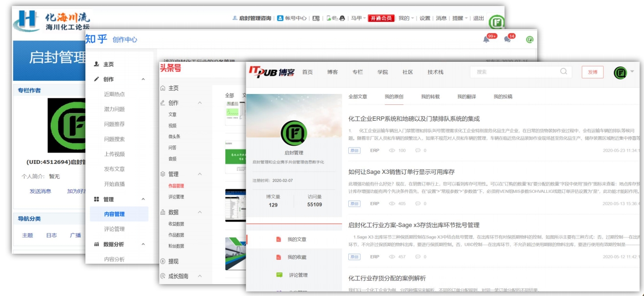The width and height of the screenshot is (644, 296).
Task: Click the 数据 chart icon in 头条号 sidebar
Action: tap(163, 212)
